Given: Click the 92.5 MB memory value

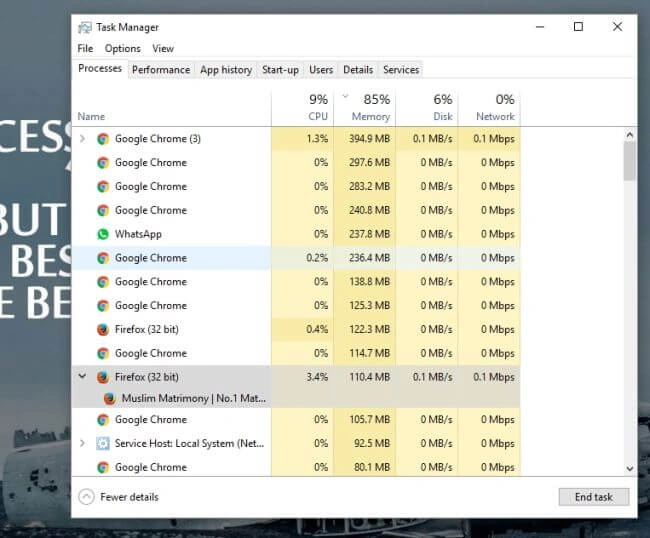Looking at the screenshot, I should (x=372, y=443).
